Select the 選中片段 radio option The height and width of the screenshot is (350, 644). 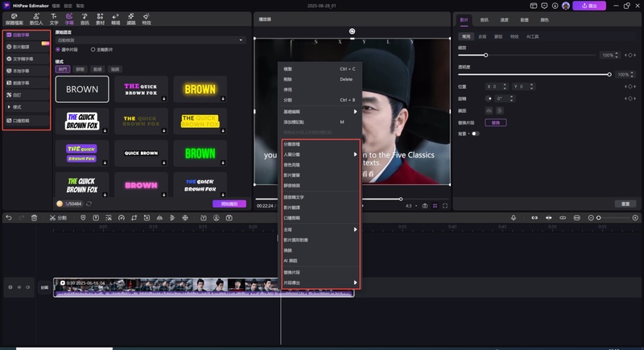click(x=67, y=50)
